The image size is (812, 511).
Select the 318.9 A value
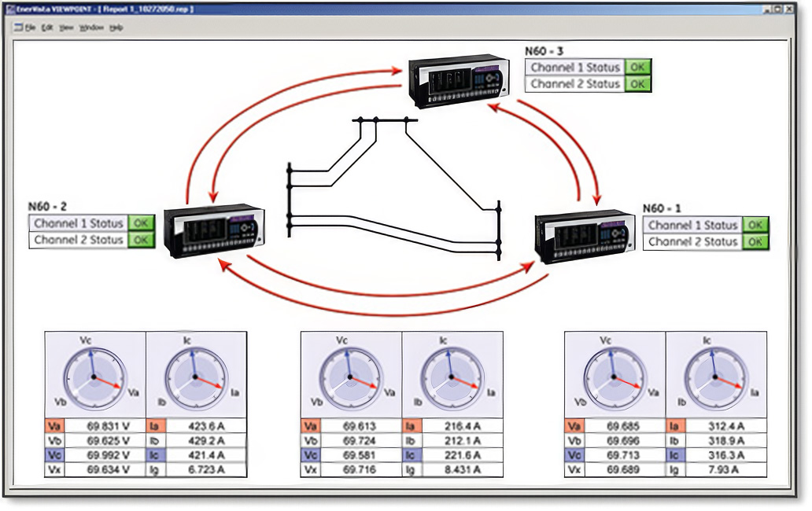click(726, 441)
